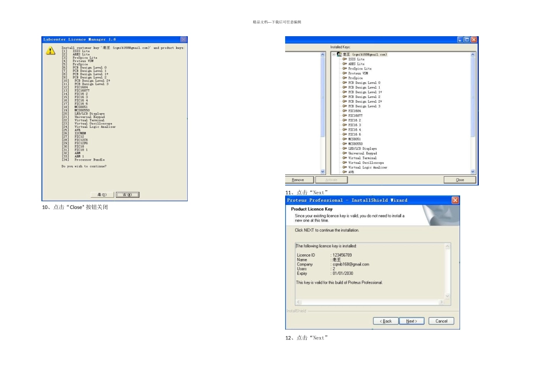Click '[26] I2CMEM' line in Licence Manager dialog
554x392 pixels.
[x=74, y=133]
